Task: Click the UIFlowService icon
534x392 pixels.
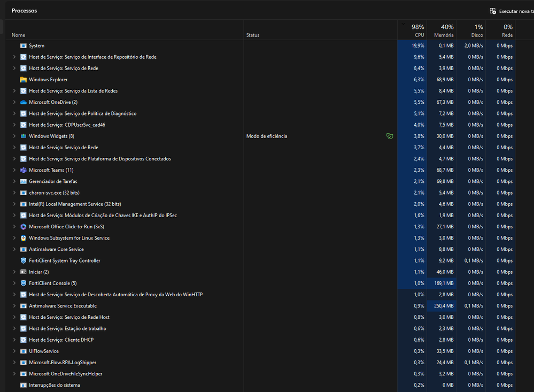Action: [23, 351]
